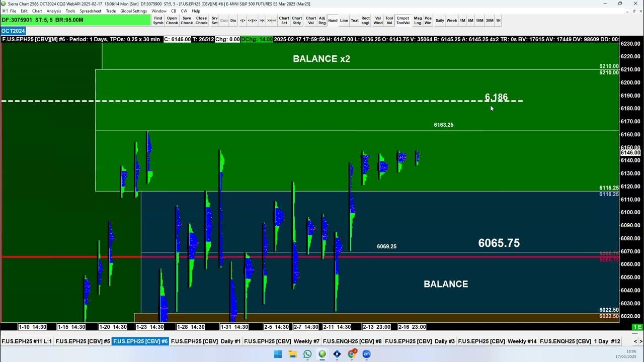Switch the chart to 5M timeframe
This screenshot has width=644, height=362.
point(470,20)
